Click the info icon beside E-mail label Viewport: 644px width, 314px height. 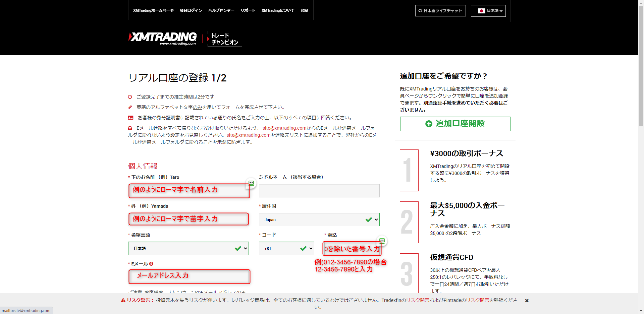151,264
